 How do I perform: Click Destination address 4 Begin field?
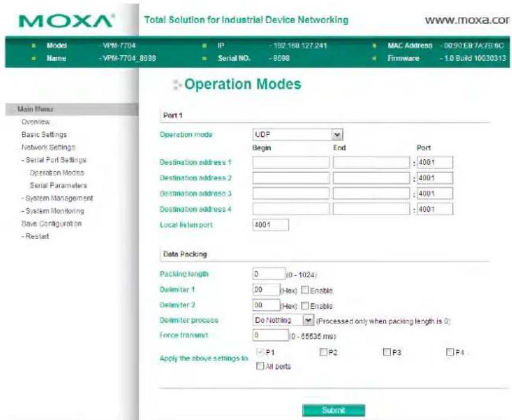pyautogui.click(x=291, y=209)
